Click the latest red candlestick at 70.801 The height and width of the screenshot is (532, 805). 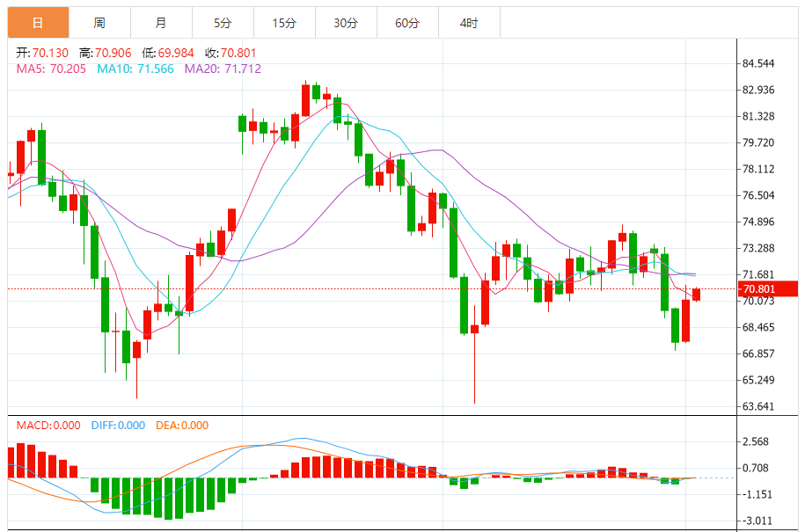696,295
